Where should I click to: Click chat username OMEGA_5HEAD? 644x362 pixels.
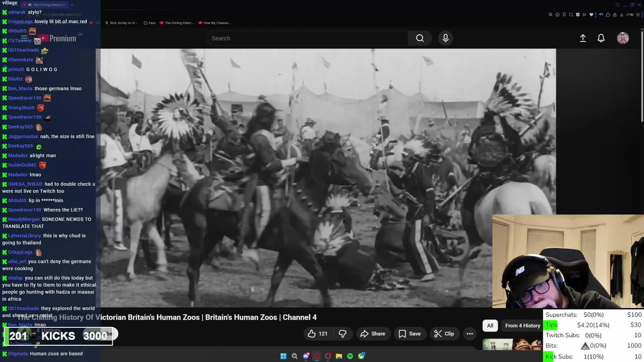tap(25, 184)
